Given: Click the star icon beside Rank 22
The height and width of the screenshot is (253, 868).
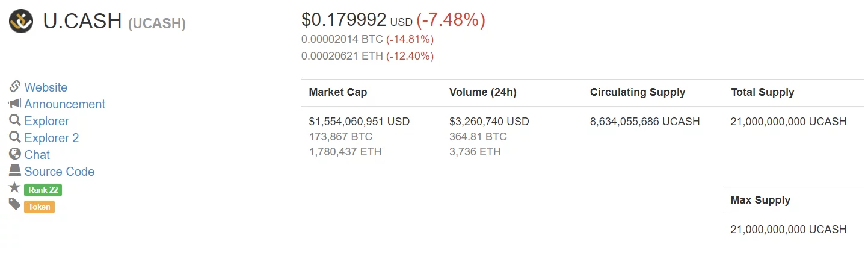Looking at the screenshot, I should 15,187.
